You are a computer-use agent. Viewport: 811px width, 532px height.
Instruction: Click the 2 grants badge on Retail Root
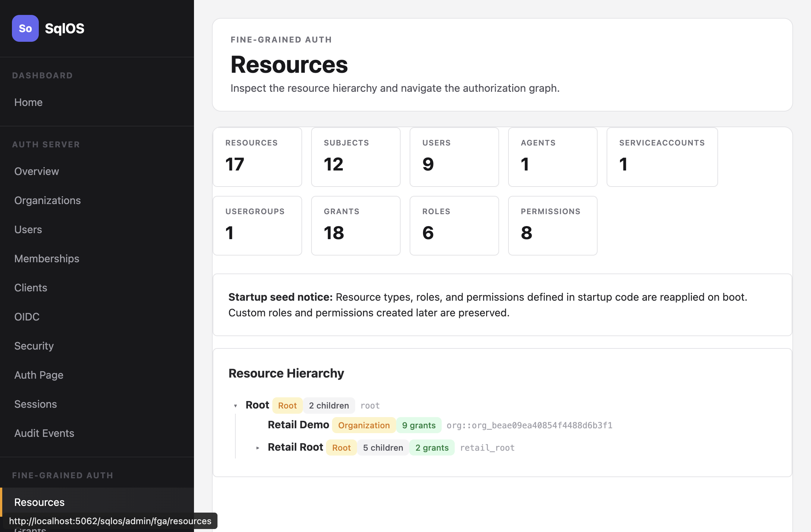(432, 448)
